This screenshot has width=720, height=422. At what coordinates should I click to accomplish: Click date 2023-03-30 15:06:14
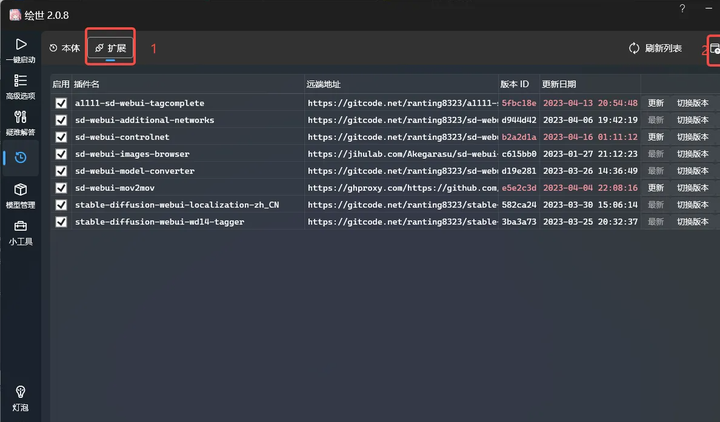(591, 205)
